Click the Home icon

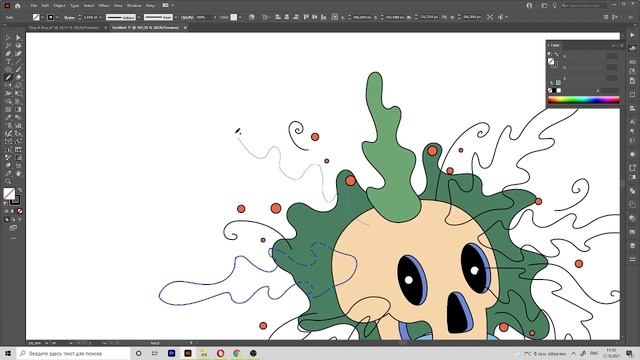click(x=18, y=6)
